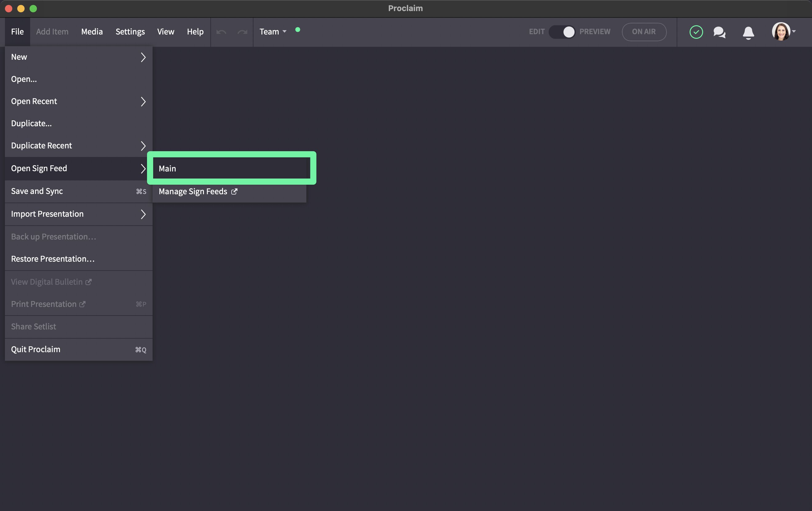Choose Restore Presentation...
Image resolution: width=812 pixels, height=511 pixels.
click(x=78, y=259)
